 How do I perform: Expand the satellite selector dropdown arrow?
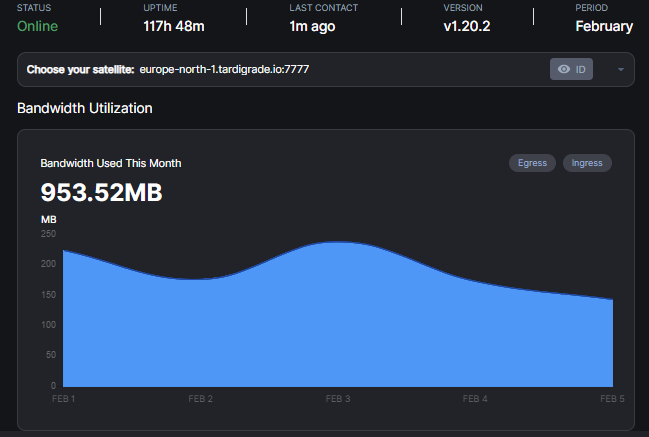tap(620, 70)
